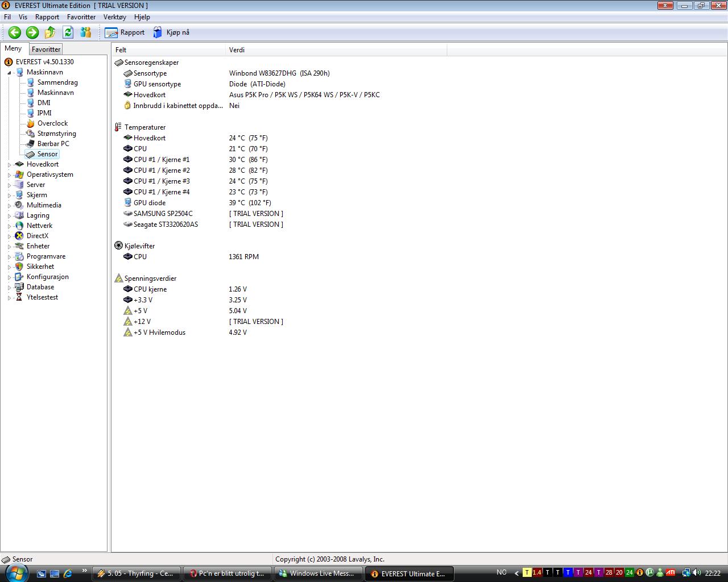Switch to Opera 'Pc'n er blitt' taskbar button
Image resolution: width=728 pixels, height=582 pixels.
point(227,573)
